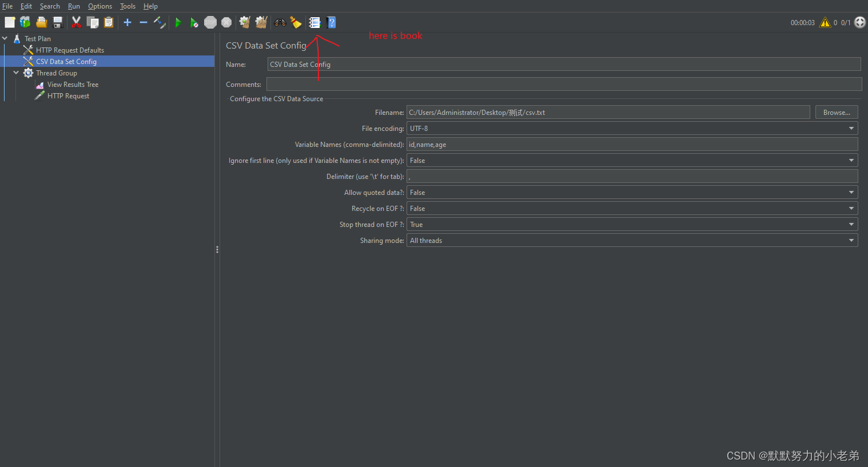Click the New test plan icon
868x467 pixels.
(x=10, y=22)
